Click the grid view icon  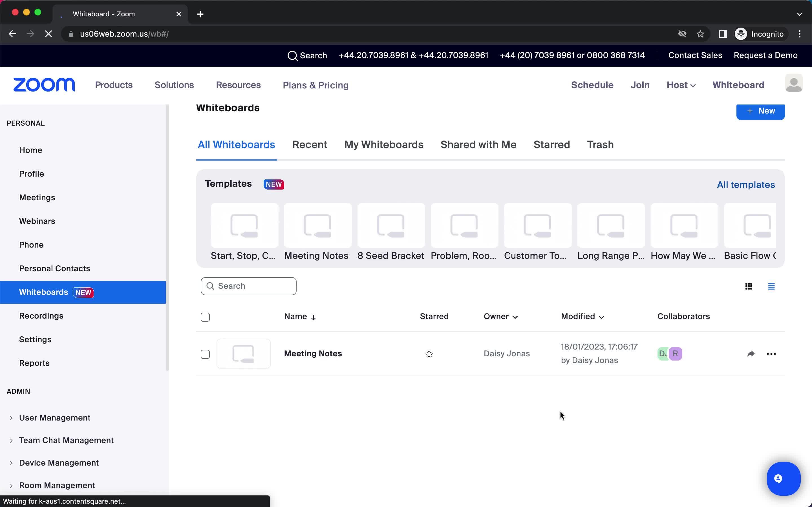click(748, 286)
